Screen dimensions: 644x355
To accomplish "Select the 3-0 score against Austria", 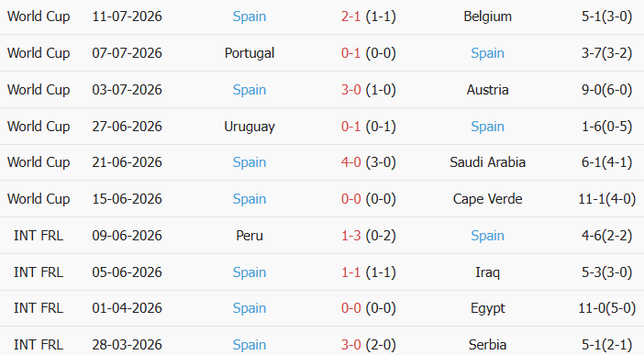I will pos(350,90).
